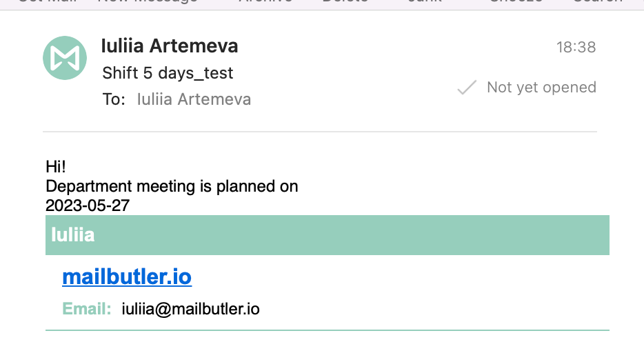Open the mailbutler.io signature link

(127, 276)
